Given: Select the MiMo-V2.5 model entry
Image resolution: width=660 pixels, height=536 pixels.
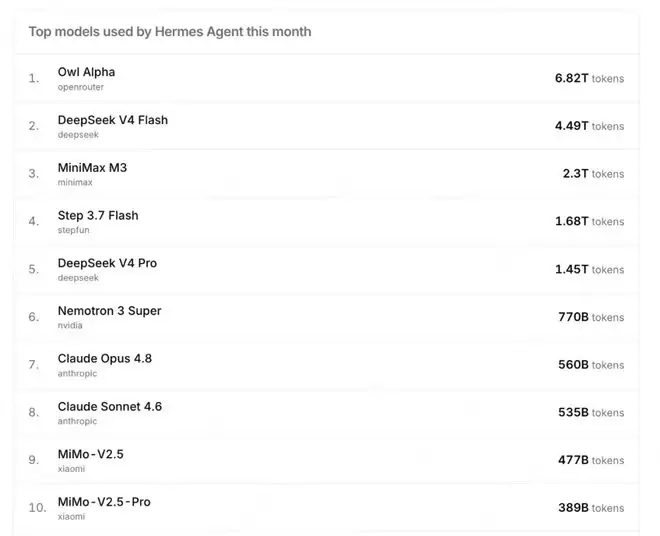Looking at the screenshot, I should click(90, 454).
